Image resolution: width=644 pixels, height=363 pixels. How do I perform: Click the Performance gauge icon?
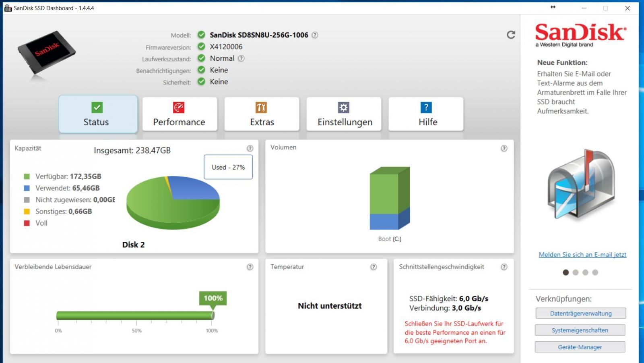pos(179,108)
